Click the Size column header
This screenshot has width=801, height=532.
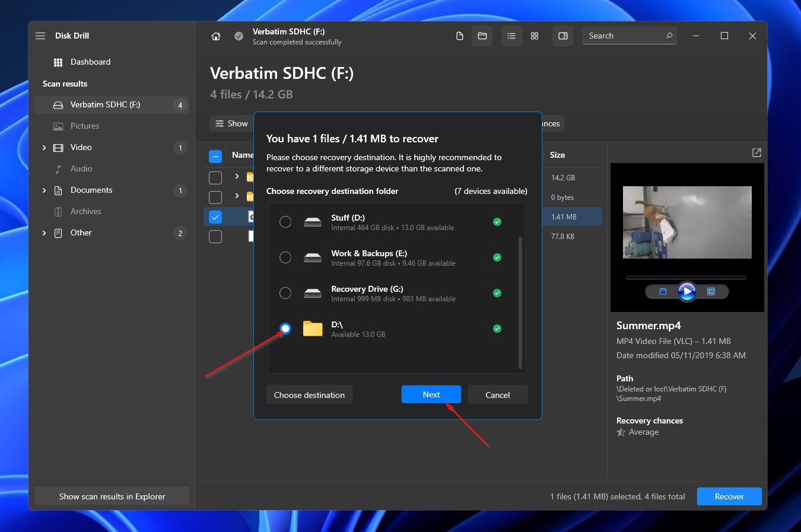tap(557, 155)
